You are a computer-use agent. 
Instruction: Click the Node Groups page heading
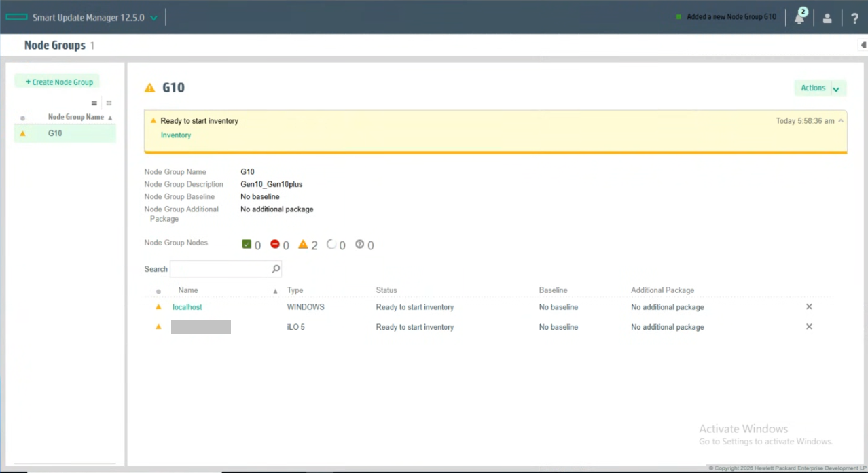(x=55, y=46)
